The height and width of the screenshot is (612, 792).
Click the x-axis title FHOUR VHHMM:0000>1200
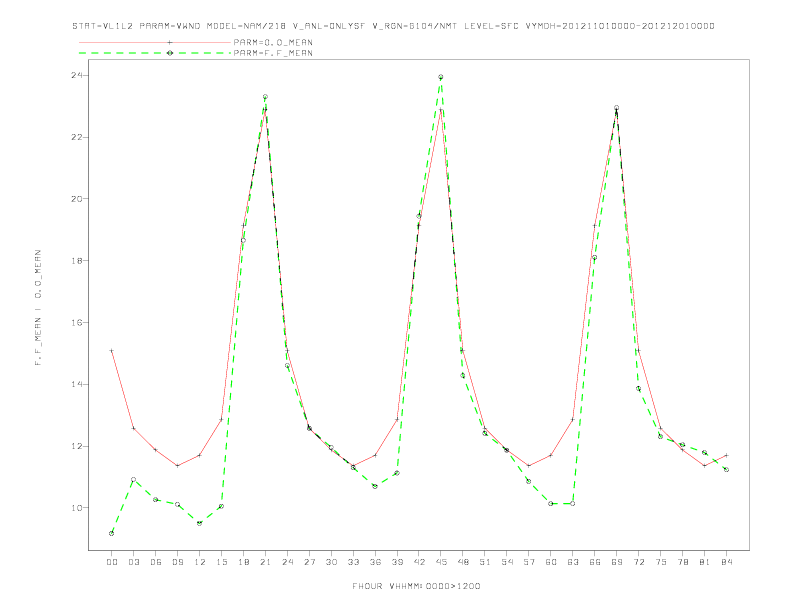[x=416, y=586]
